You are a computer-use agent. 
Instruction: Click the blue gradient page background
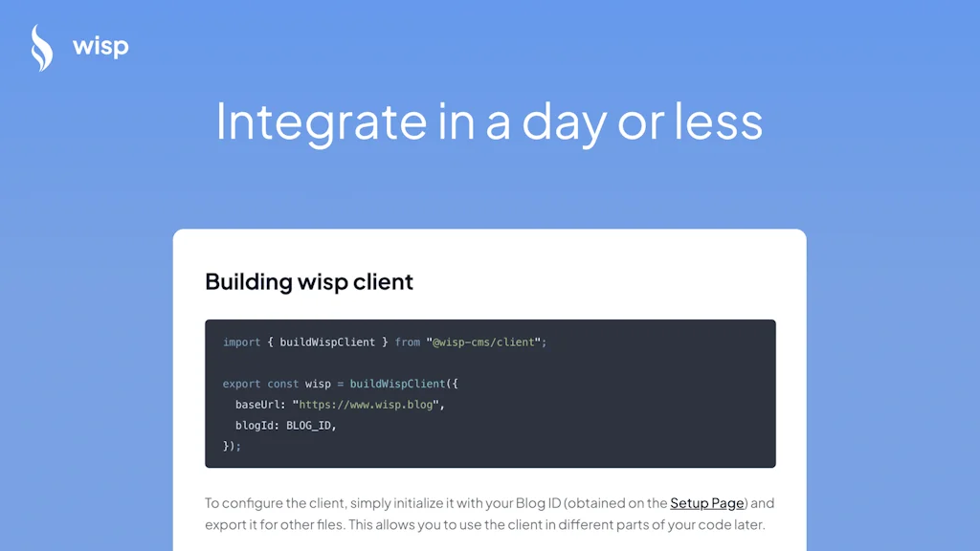tap(86, 287)
